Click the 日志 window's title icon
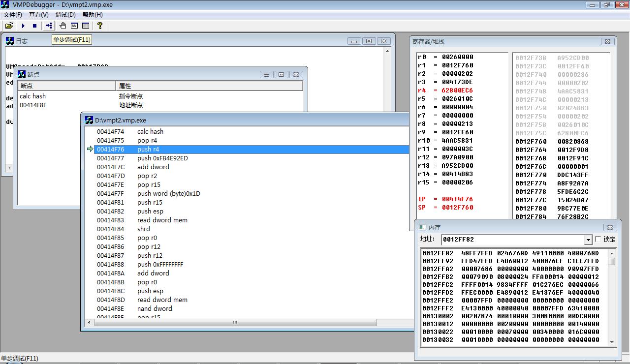Image resolution: width=630 pixels, height=364 pixels. tap(10, 41)
